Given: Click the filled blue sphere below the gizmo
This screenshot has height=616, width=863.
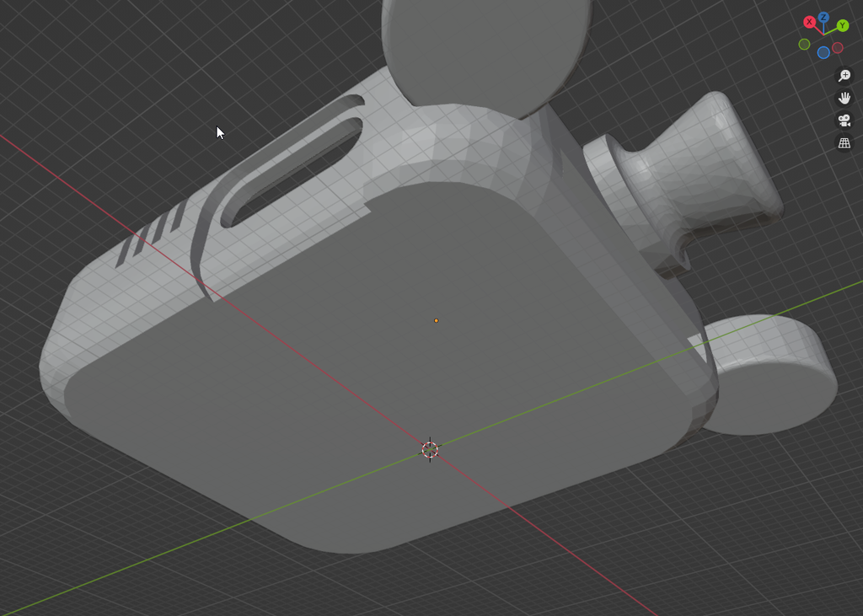Looking at the screenshot, I should point(823,51).
